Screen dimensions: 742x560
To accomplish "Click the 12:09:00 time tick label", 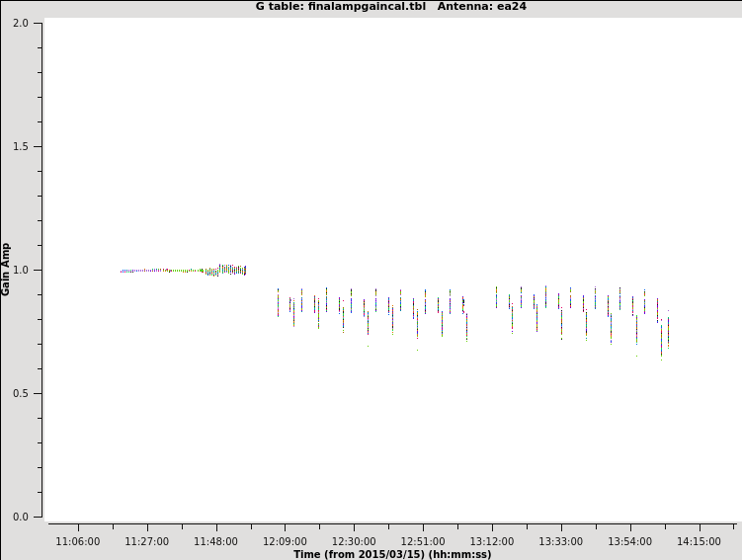I will [286, 541].
